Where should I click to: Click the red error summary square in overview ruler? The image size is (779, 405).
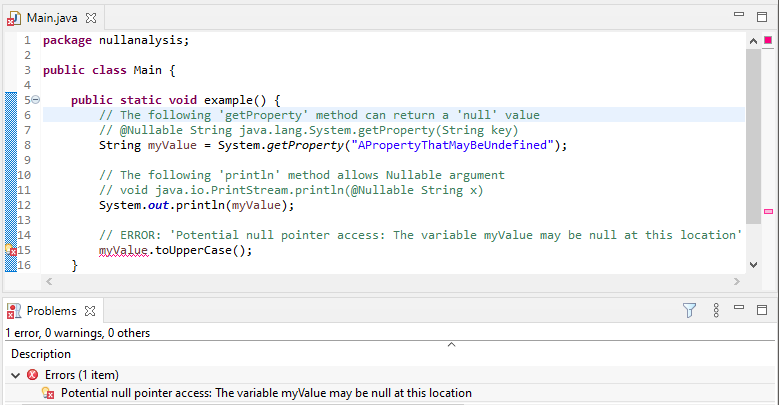768,40
